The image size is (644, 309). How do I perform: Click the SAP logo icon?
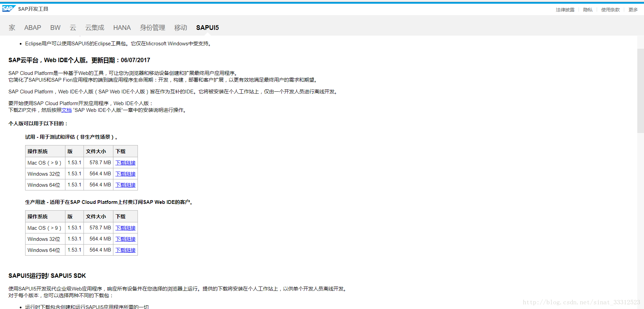[9, 8]
